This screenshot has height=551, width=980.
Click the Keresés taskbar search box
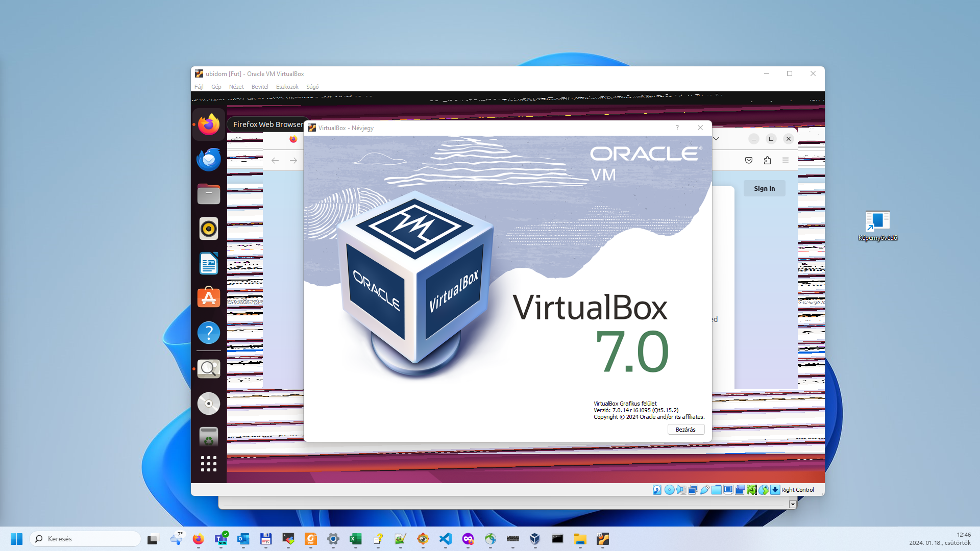click(85, 539)
